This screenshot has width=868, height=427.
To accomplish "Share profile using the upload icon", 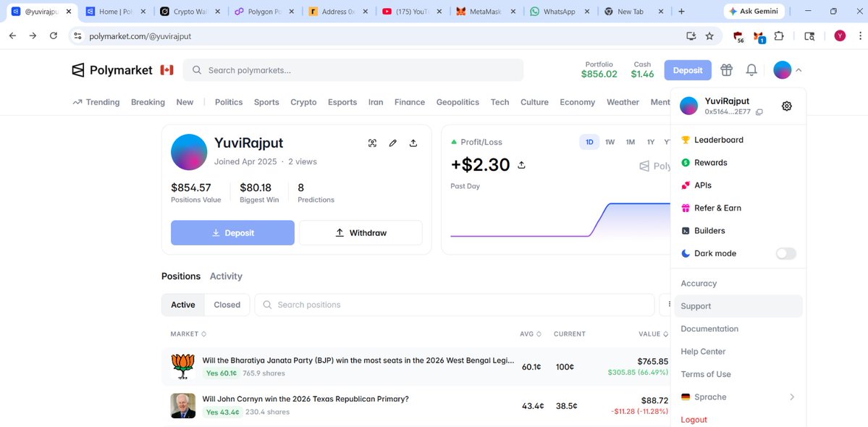I will (x=413, y=143).
